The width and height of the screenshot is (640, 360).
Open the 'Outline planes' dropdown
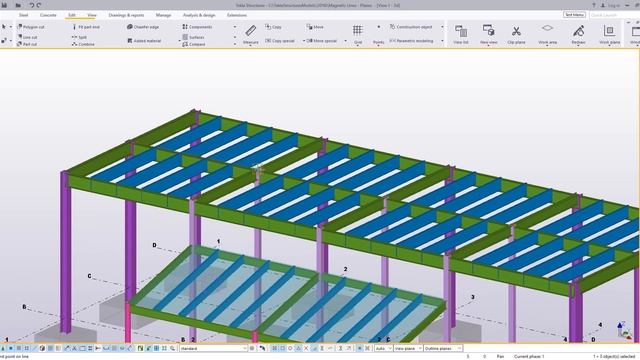click(x=443, y=348)
